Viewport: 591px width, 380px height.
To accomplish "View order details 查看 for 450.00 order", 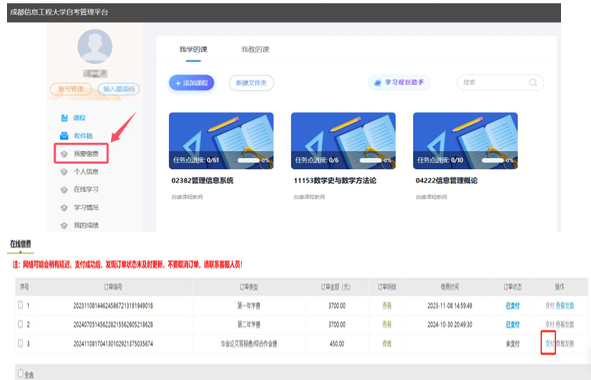I will coord(387,343).
